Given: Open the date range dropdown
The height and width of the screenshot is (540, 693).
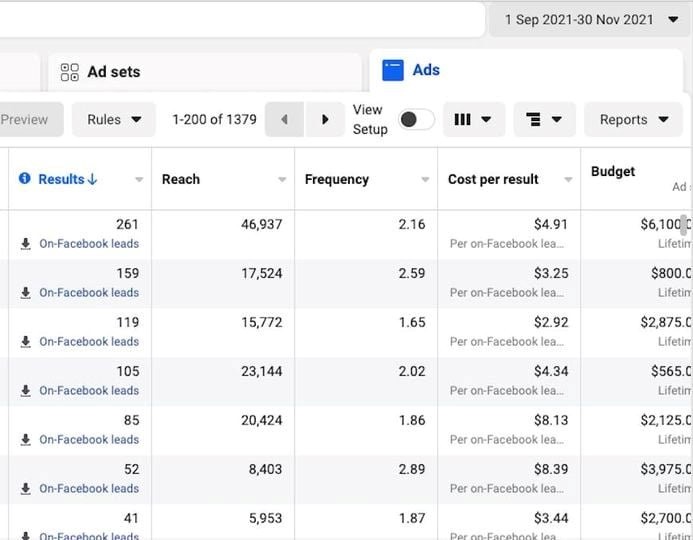Looking at the screenshot, I should pyautogui.click(x=590, y=19).
